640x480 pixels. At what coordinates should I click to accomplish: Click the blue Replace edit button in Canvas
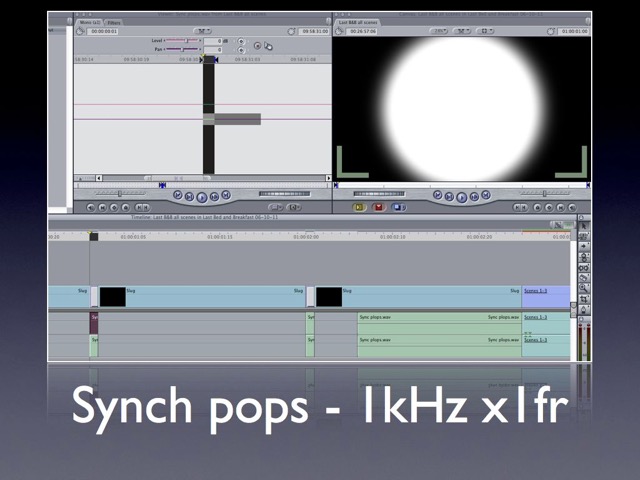pos(398,207)
